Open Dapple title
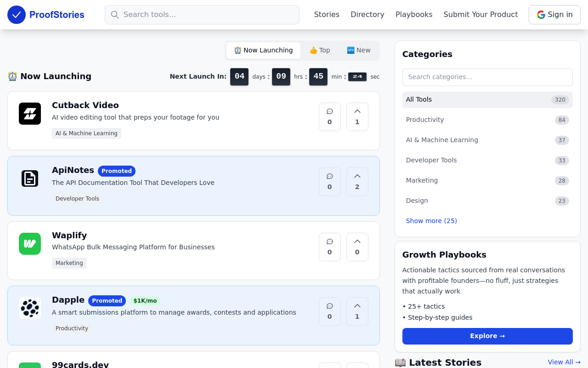The image size is (588, 368). (68, 300)
